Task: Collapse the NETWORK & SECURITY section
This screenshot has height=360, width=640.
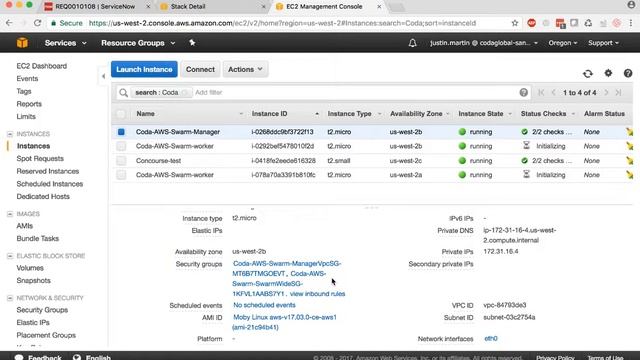Action: point(10,298)
